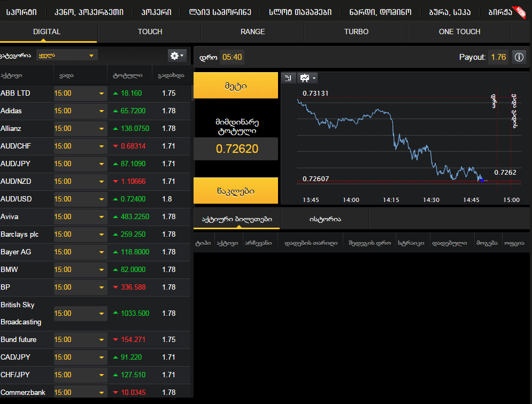Click the payout info icon
This screenshot has width=532, height=404.
pyautogui.click(x=519, y=57)
